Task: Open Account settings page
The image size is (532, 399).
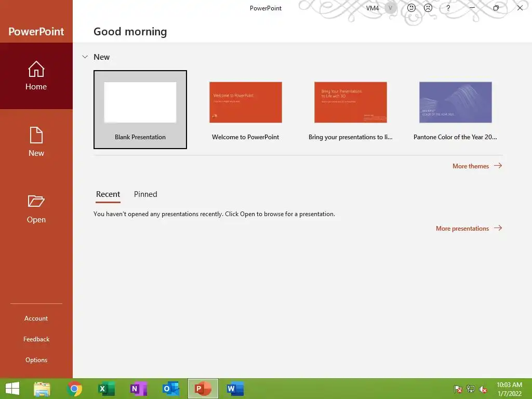Action: (x=36, y=318)
